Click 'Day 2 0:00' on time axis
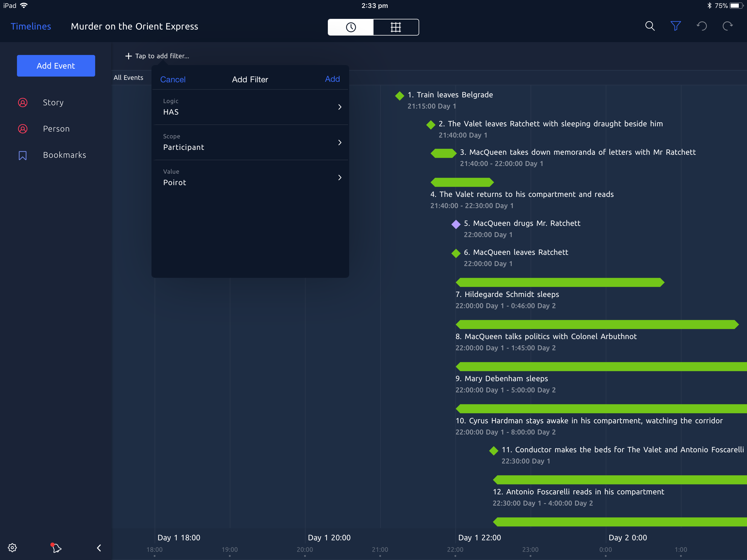The width and height of the screenshot is (747, 560). (x=628, y=537)
